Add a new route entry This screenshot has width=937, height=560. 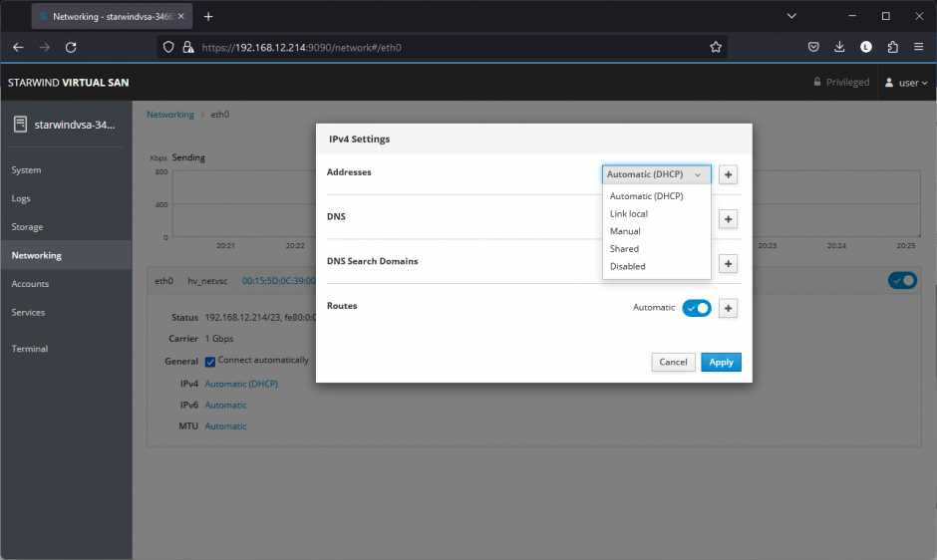tap(728, 308)
